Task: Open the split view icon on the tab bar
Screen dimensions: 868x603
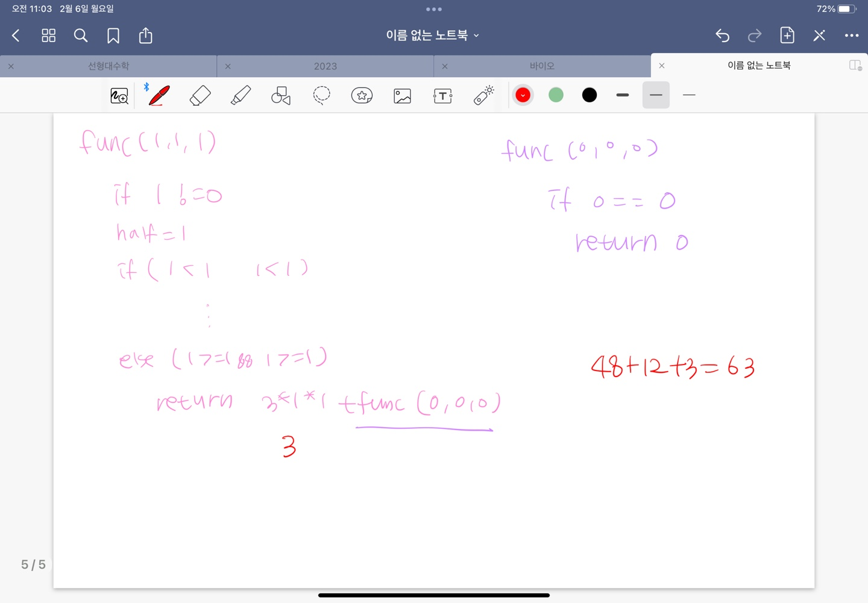Action: (x=855, y=66)
